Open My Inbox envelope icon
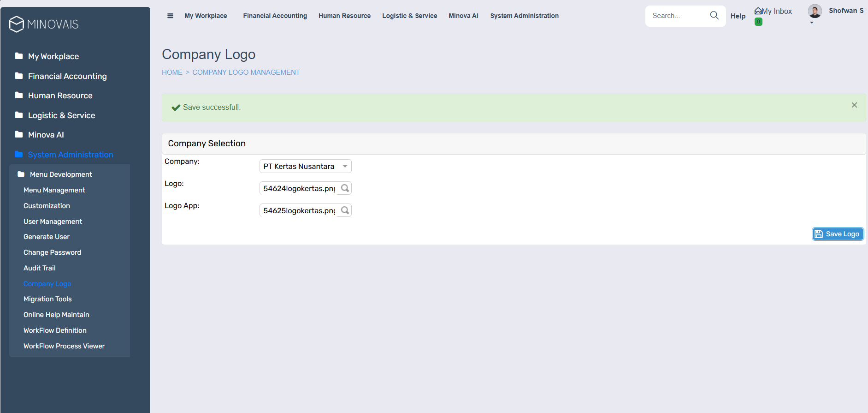Screen dimensions: 868x413 (x=758, y=11)
